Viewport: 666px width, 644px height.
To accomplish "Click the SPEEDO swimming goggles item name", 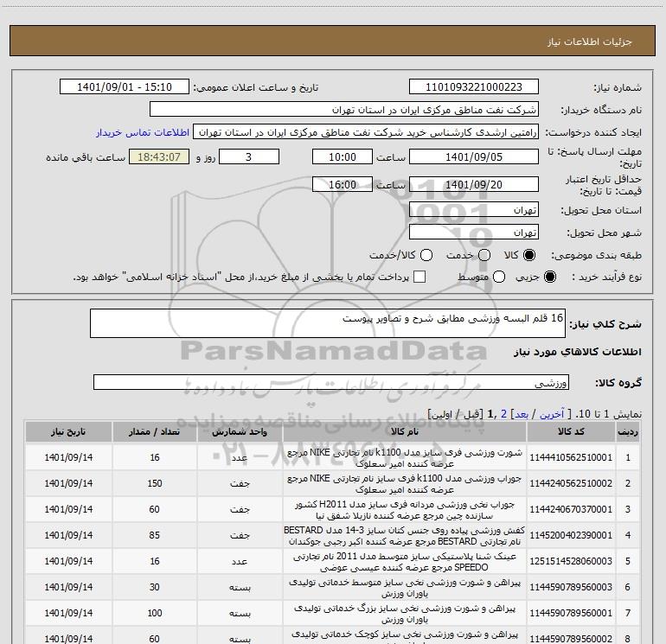I will pos(405,561).
